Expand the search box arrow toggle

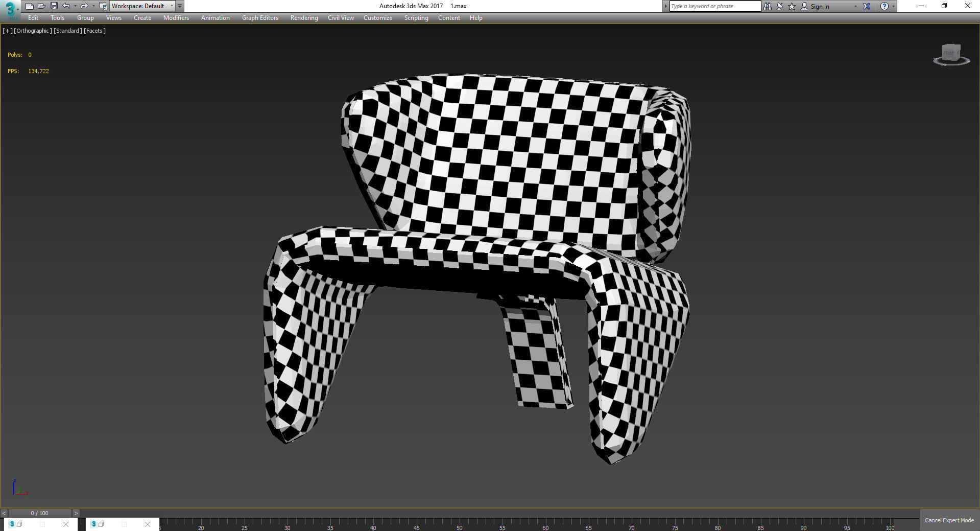pos(665,6)
